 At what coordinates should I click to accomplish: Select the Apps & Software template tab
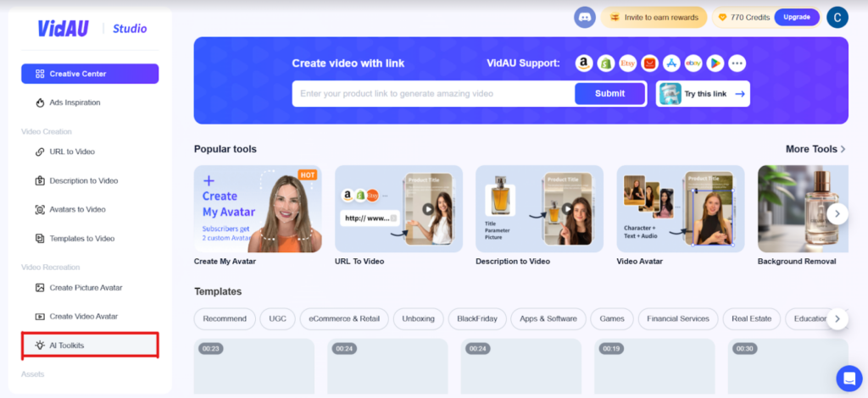pos(548,319)
